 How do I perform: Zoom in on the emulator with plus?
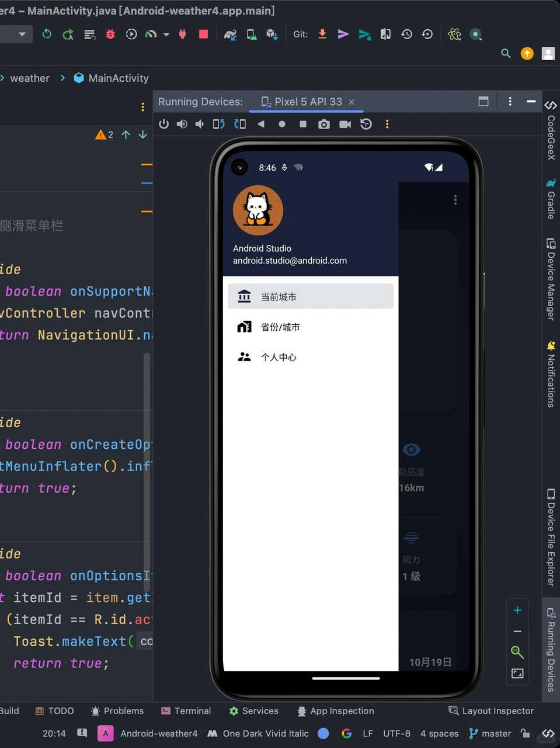pos(517,610)
